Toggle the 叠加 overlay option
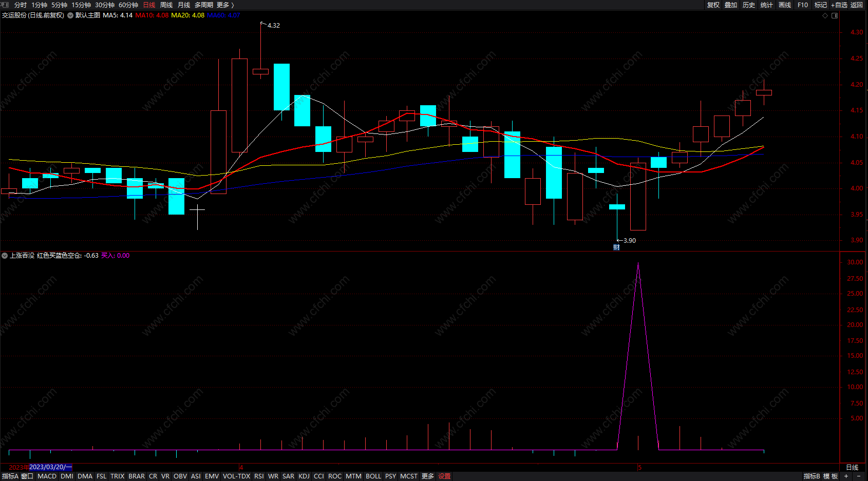This screenshot has width=868, height=481. (731, 5)
